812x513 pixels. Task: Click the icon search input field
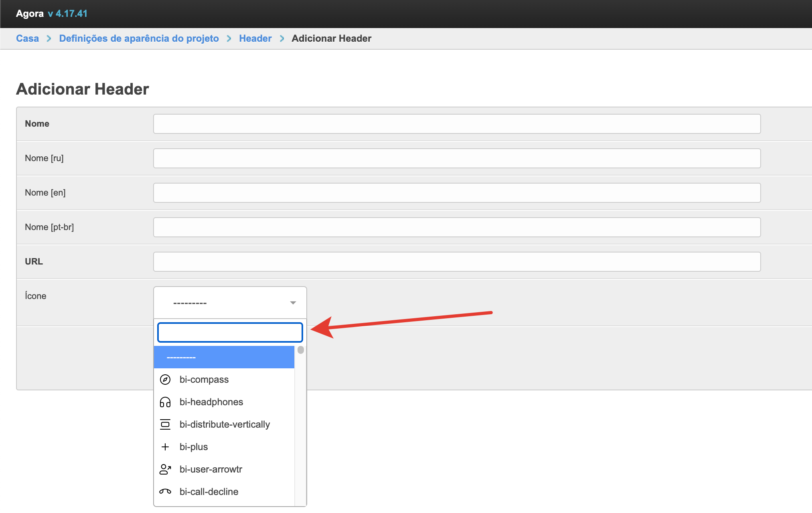(230, 333)
